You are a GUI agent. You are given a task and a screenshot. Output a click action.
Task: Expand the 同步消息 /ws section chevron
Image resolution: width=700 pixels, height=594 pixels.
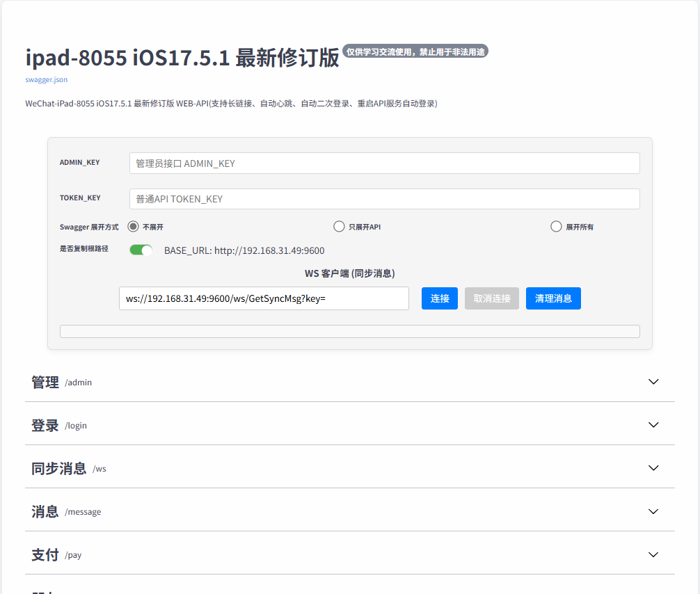(x=653, y=468)
